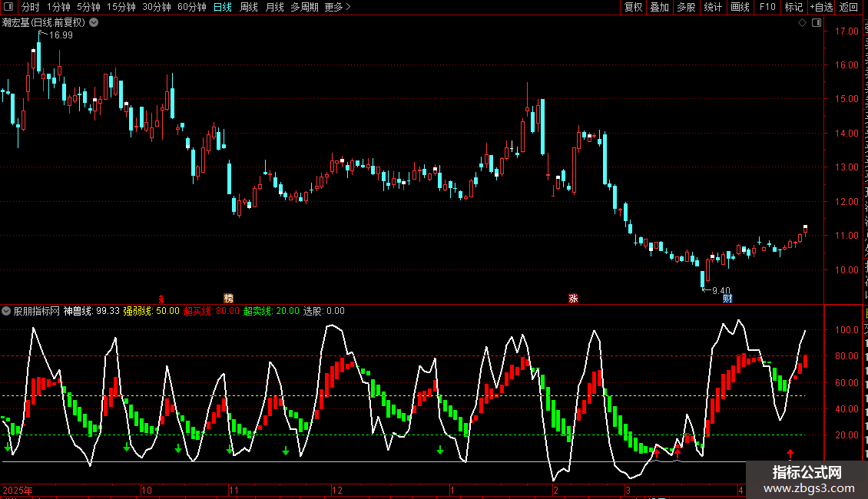The width and height of the screenshot is (868, 499).
Task: Expand the 更多 periods menu
Action: tap(338, 7)
